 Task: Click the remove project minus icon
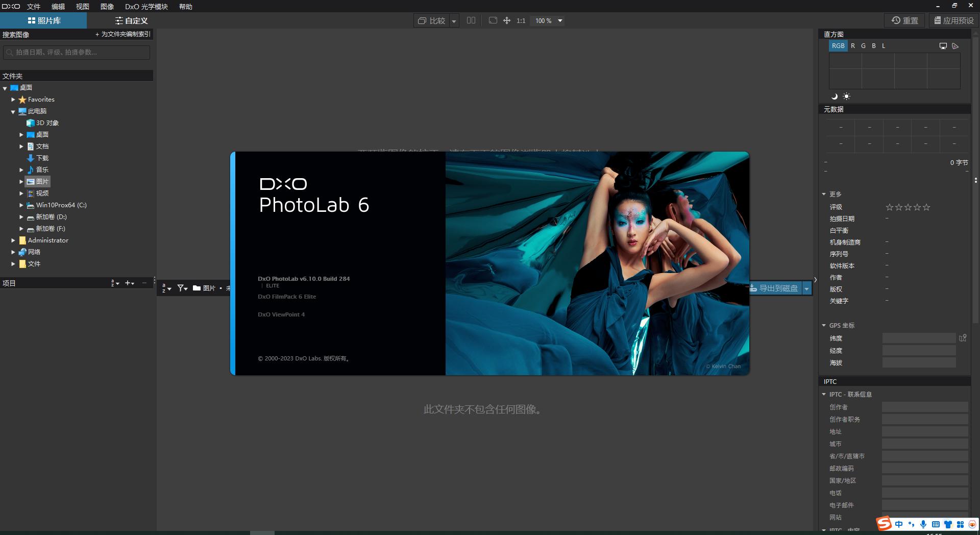(144, 283)
